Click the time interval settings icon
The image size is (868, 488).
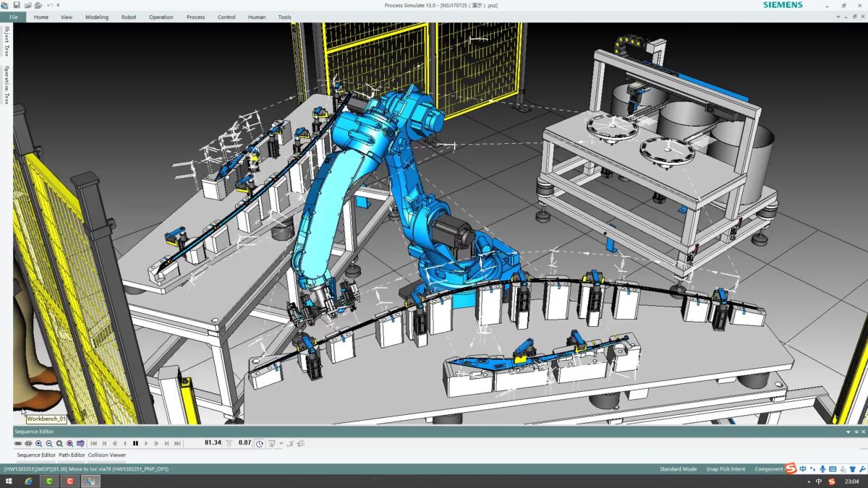229,443
